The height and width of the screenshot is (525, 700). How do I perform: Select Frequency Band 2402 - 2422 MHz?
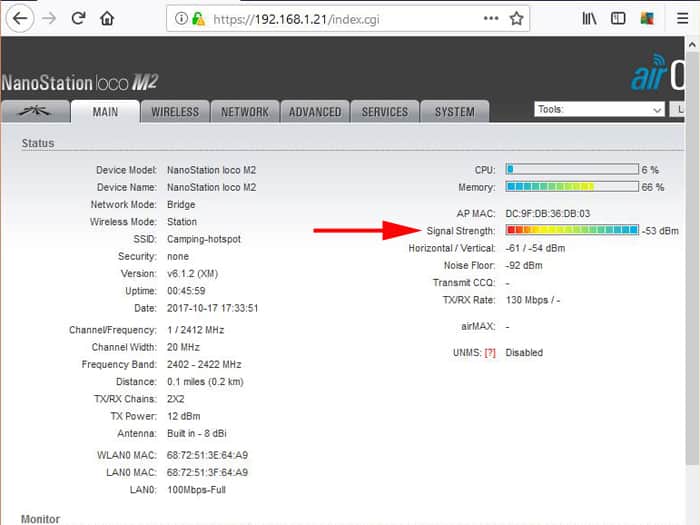[x=204, y=364]
